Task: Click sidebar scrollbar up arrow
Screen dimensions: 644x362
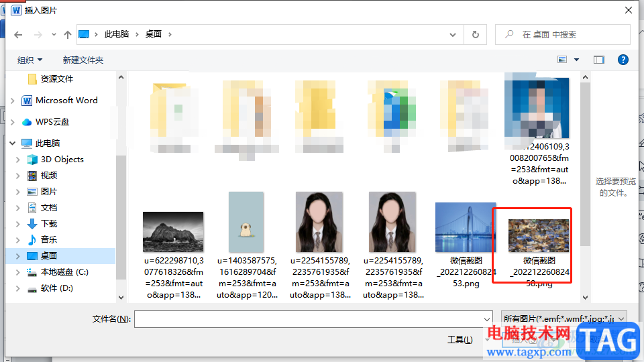Action: (121, 77)
